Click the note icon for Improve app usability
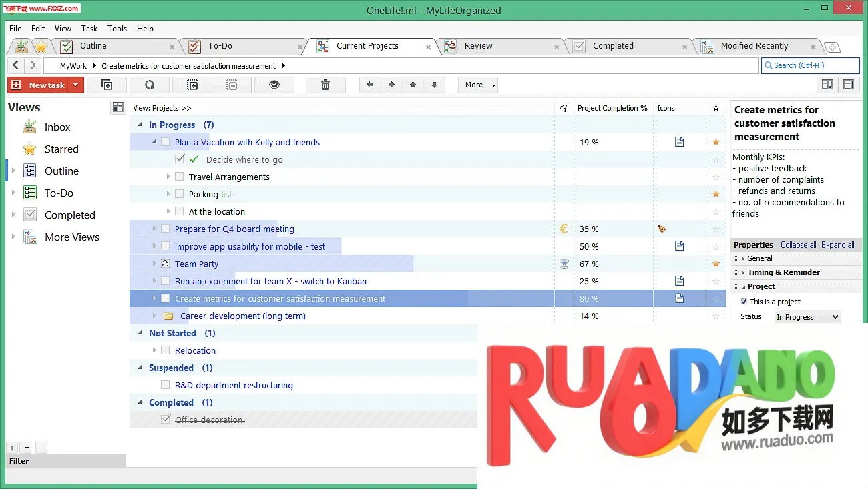 [x=679, y=246]
